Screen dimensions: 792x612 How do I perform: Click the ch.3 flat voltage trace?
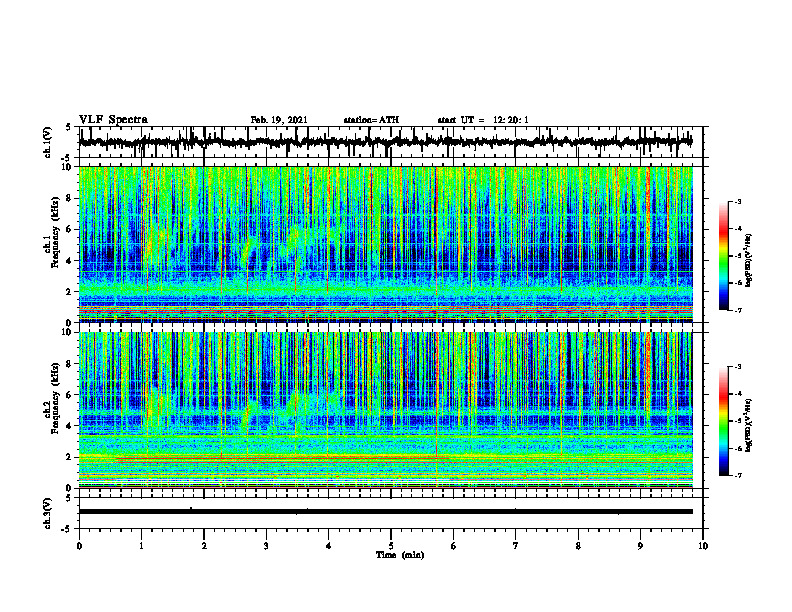[x=385, y=512]
